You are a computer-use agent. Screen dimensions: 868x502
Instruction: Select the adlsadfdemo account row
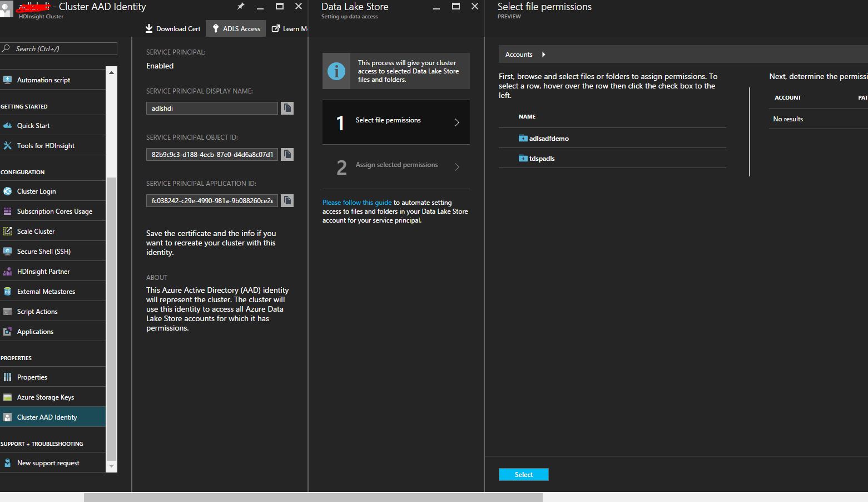point(612,138)
